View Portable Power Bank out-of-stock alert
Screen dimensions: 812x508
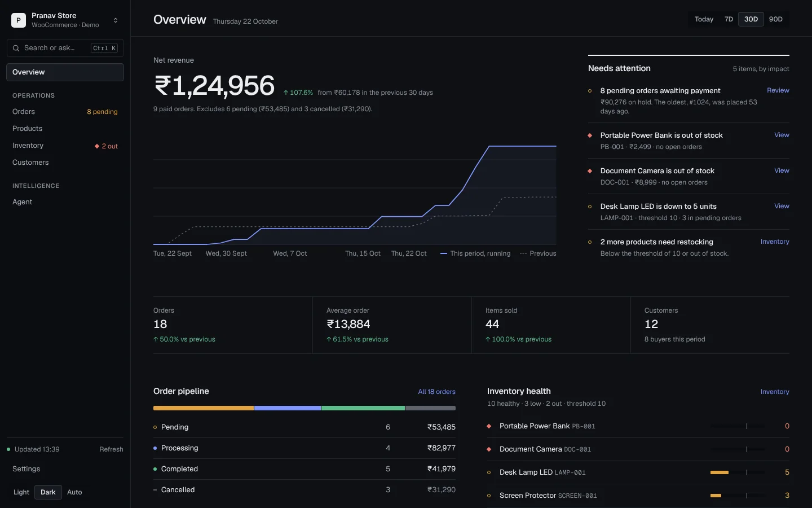click(x=782, y=135)
